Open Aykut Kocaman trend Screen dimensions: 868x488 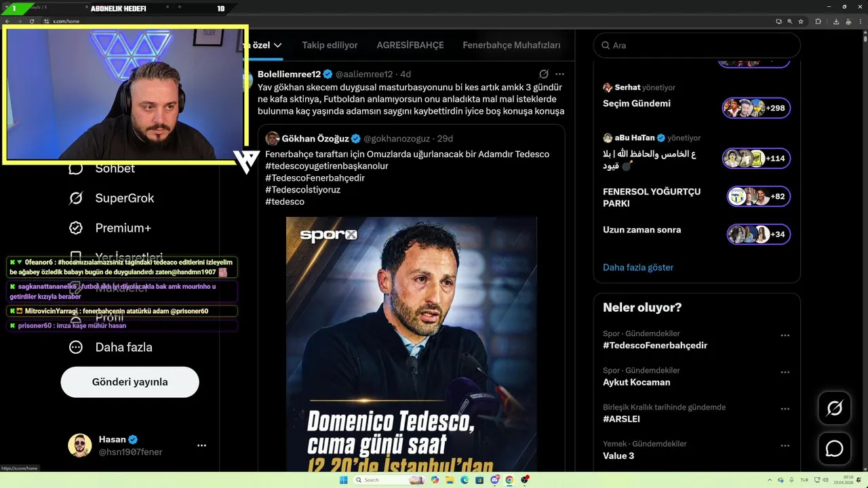(x=636, y=382)
